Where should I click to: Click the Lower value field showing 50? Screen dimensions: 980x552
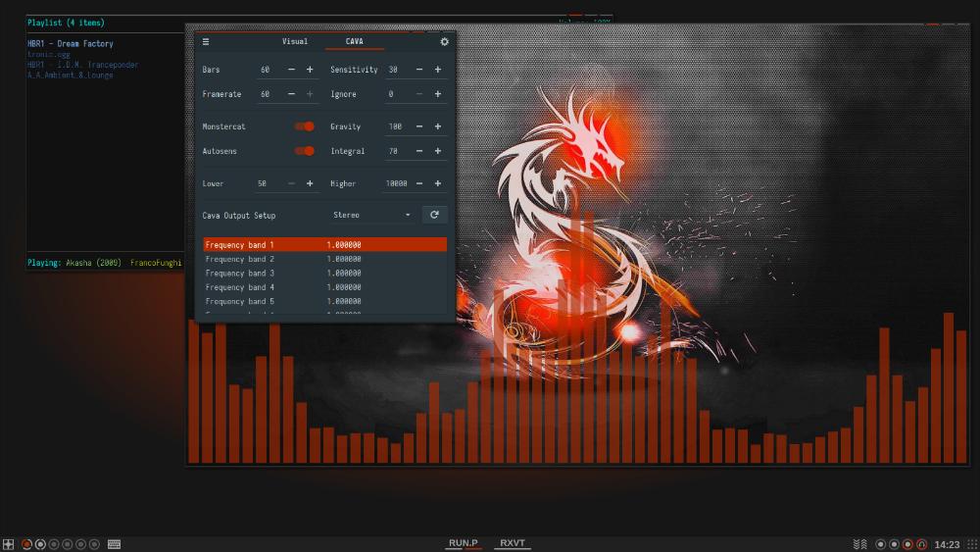point(269,183)
